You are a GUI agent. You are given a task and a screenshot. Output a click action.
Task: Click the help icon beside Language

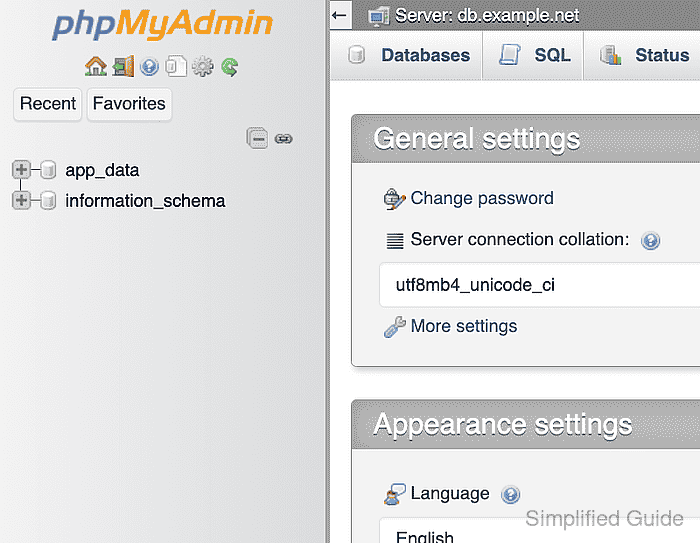tap(510, 494)
